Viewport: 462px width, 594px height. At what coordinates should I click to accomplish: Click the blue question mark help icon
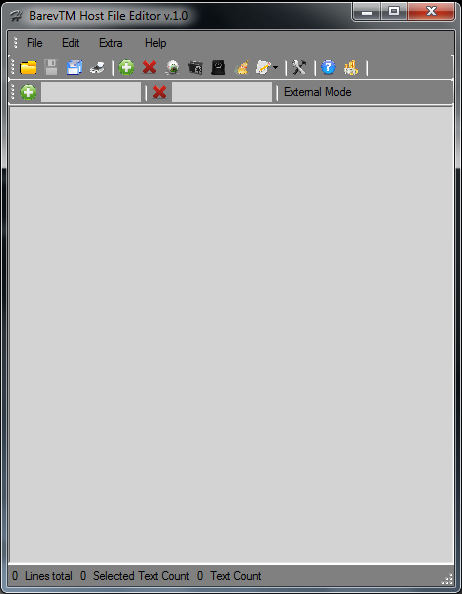[x=328, y=67]
